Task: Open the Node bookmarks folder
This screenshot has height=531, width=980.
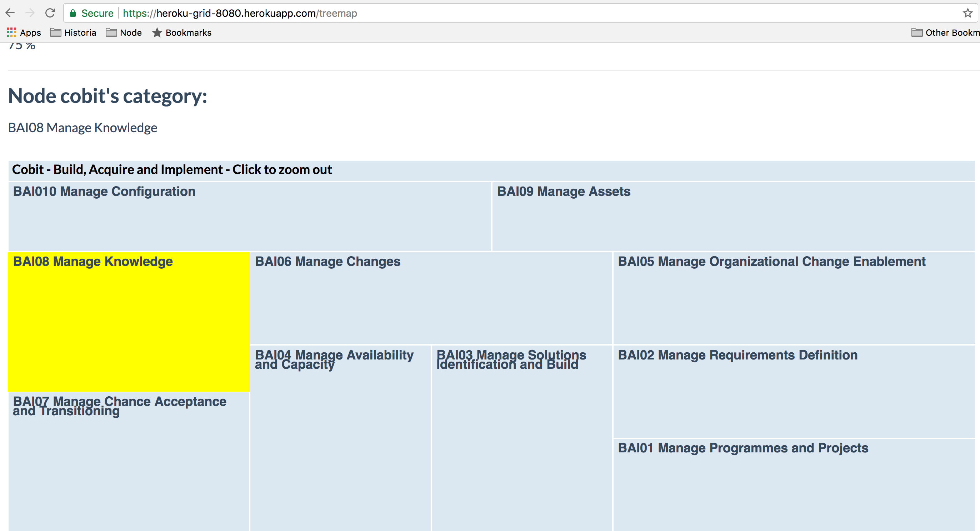Action: [124, 33]
